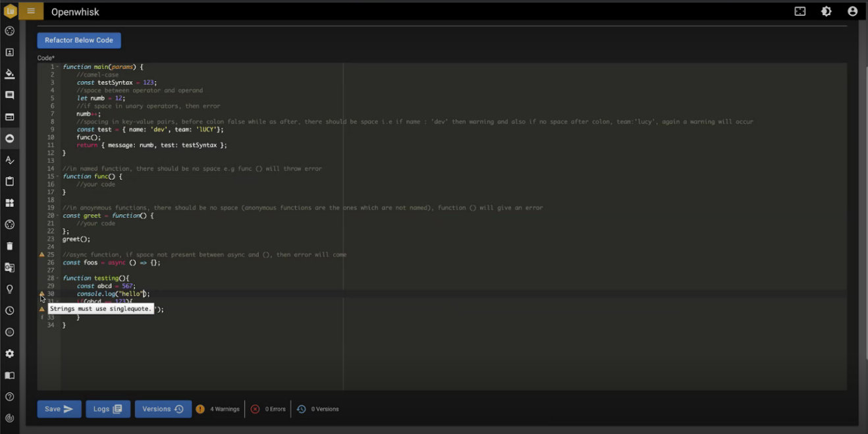Image resolution: width=868 pixels, height=434 pixels.
Task: Open the clipboard sidebar icon
Action: point(10,181)
